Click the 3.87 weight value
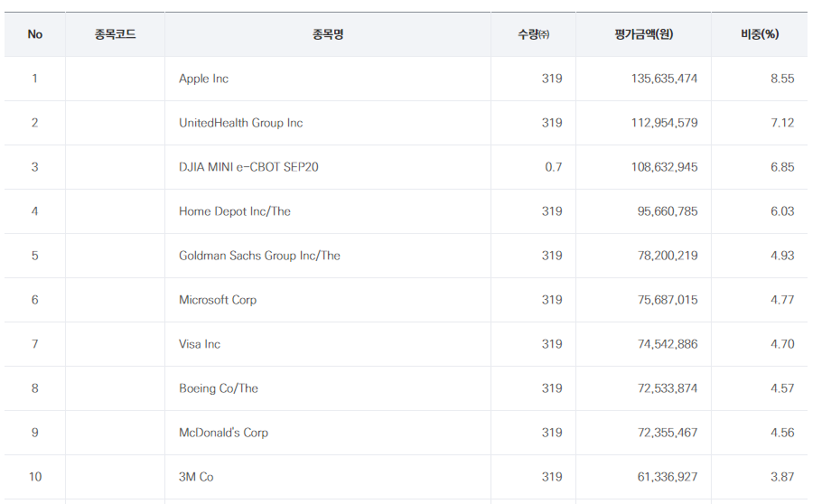 (x=782, y=477)
